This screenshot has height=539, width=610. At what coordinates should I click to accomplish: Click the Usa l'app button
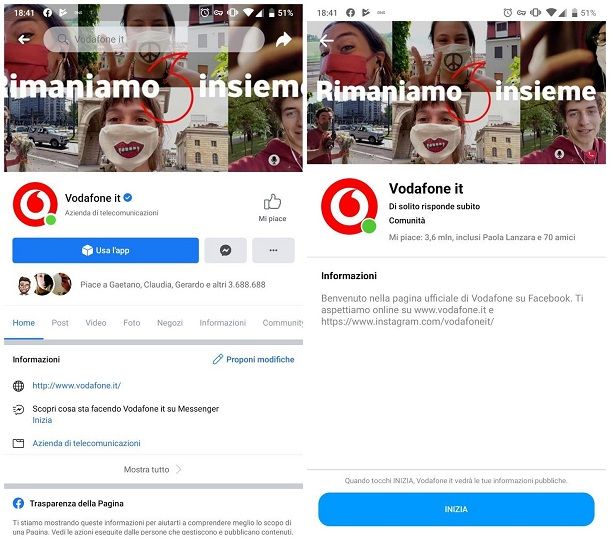(105, 250)
